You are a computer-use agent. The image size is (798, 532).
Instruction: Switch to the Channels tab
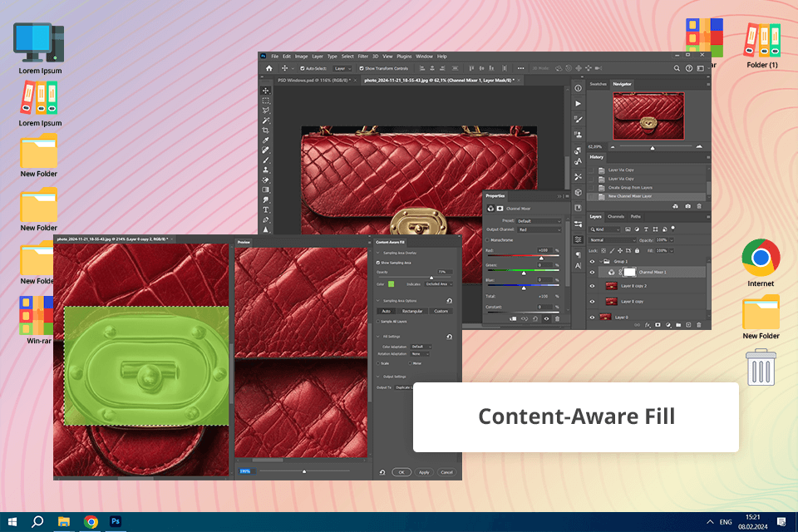click(x=616, y=216)
